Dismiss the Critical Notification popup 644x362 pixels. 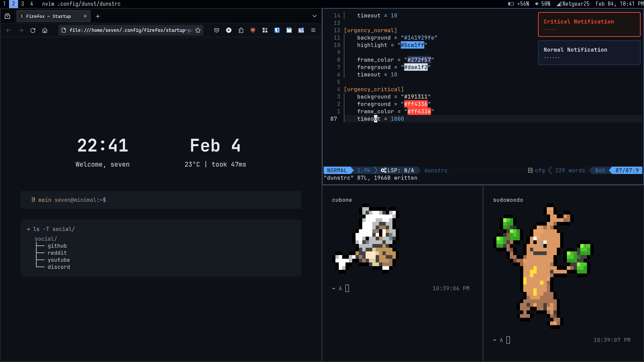tap(589, 24)
